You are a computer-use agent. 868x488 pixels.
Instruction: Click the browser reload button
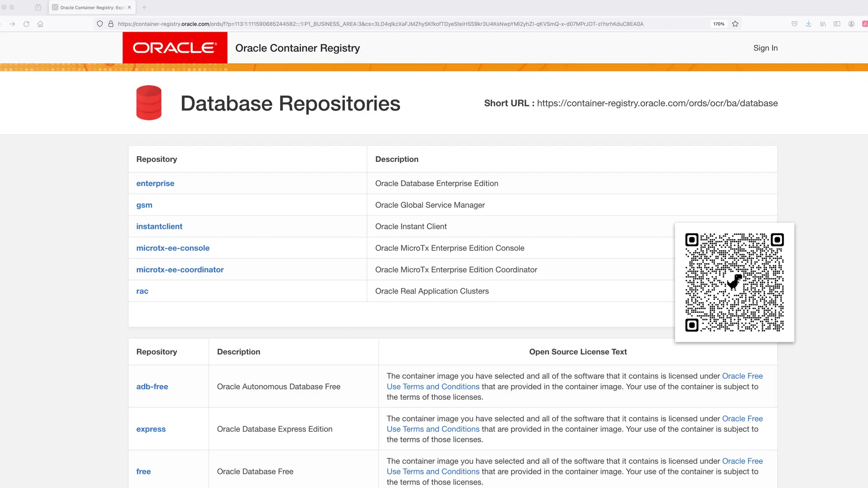pos(26,24)
